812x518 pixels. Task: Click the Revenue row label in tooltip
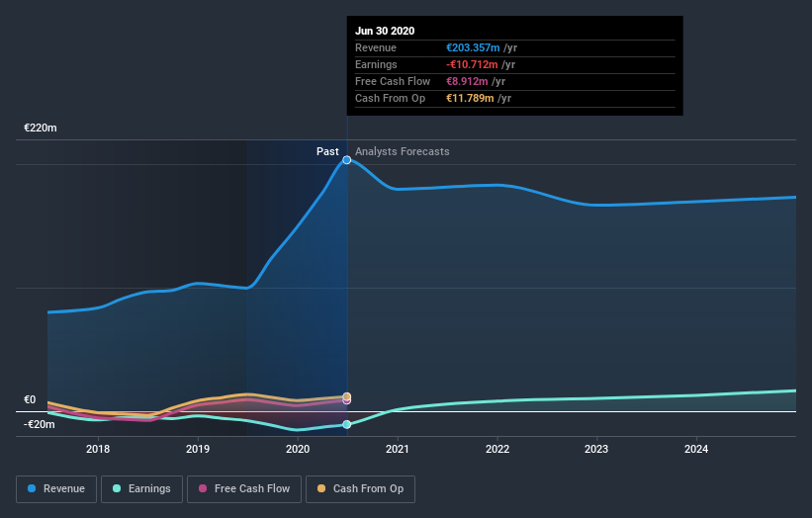[376, 47]
